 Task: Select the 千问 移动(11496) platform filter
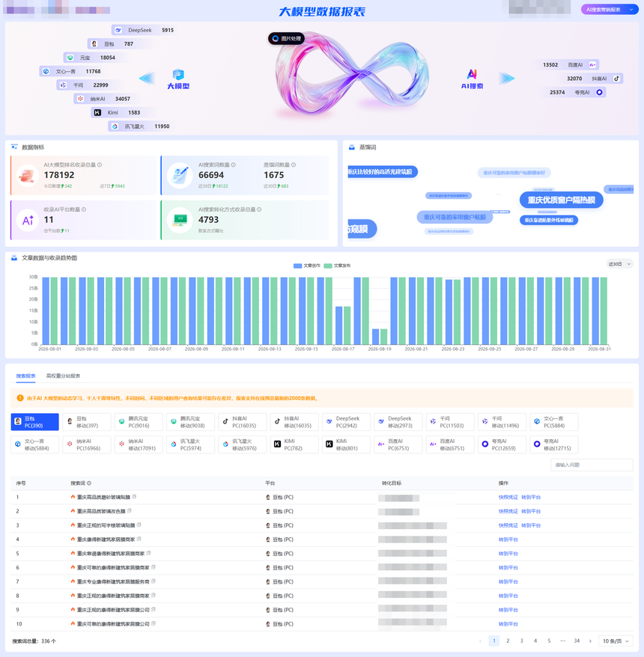[x=502, y=422]
